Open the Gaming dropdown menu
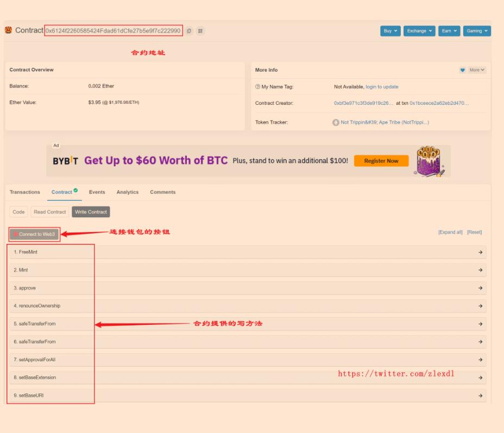The width and height of the screenshot is (504, 433). tap(477, 31)
